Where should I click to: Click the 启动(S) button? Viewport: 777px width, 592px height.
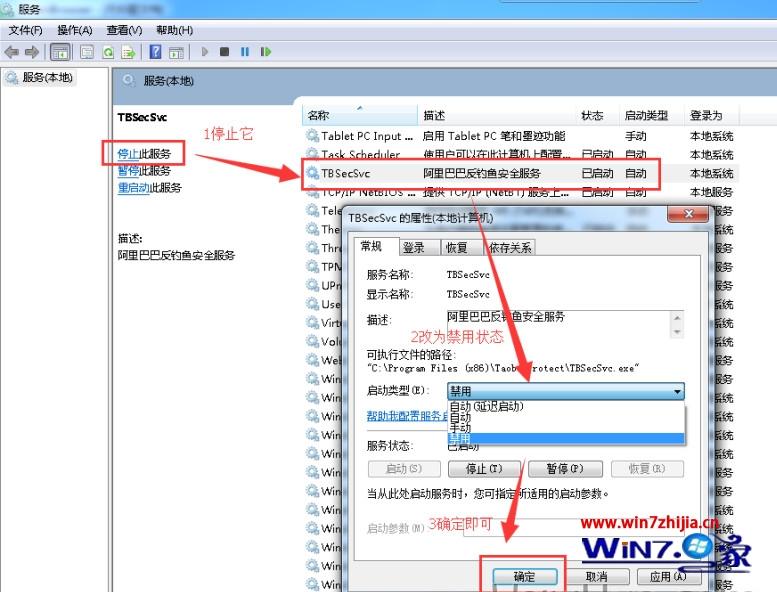[x=404, y=468]
